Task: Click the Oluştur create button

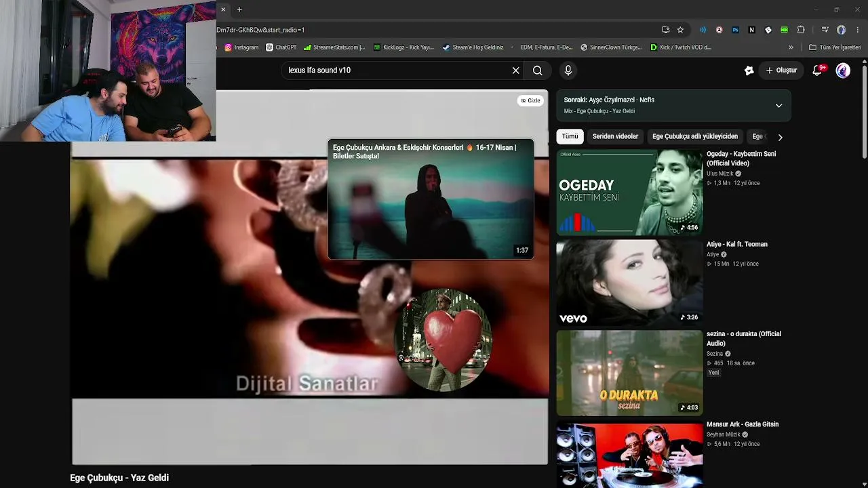Action: [781, 70]
